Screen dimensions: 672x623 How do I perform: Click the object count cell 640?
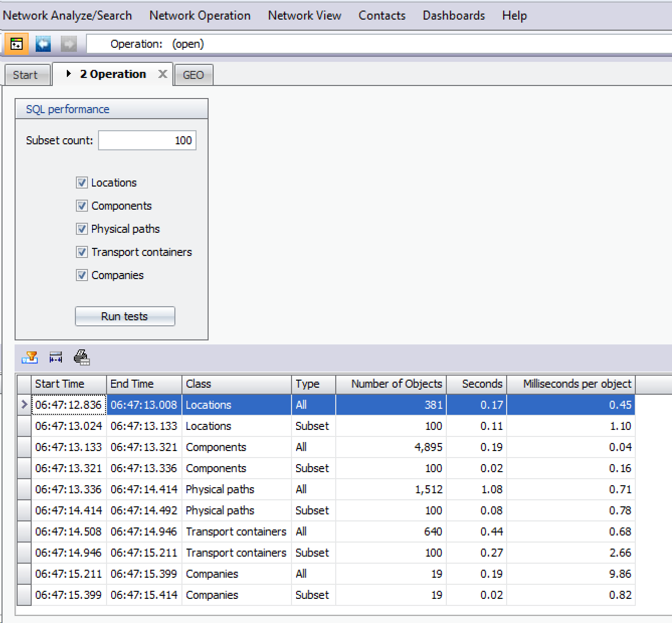pos(391,531)
